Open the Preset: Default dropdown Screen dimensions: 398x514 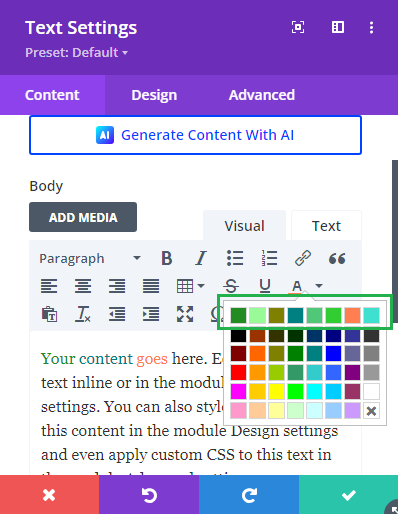[77, 53]
